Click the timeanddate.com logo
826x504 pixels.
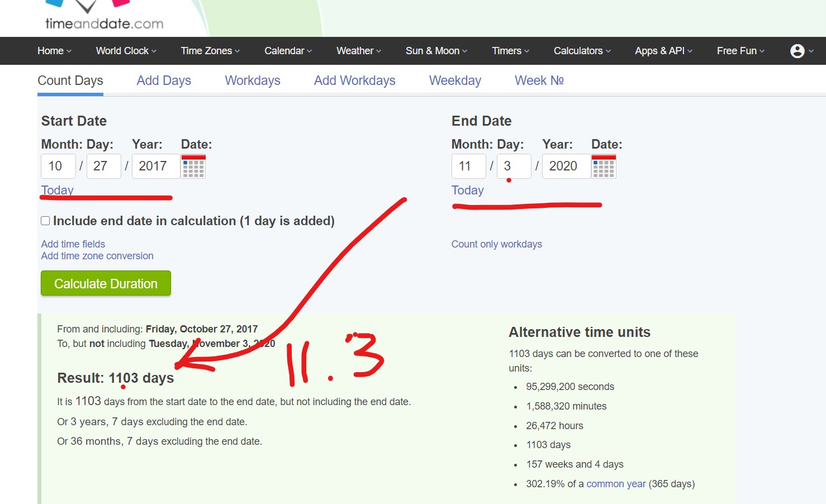click(x=104, y=16)
